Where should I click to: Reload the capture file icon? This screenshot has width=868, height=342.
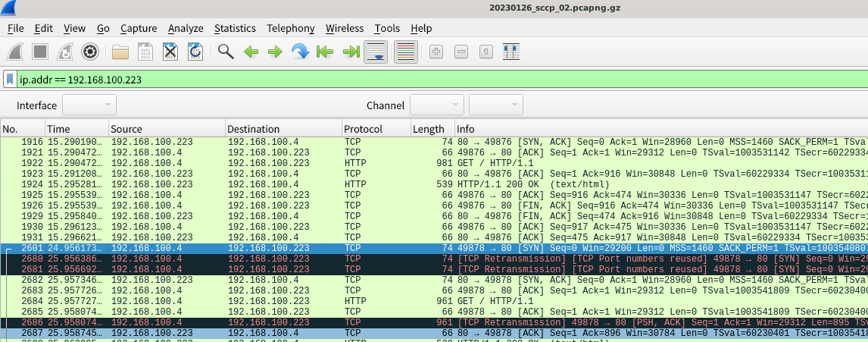point(195,52)
